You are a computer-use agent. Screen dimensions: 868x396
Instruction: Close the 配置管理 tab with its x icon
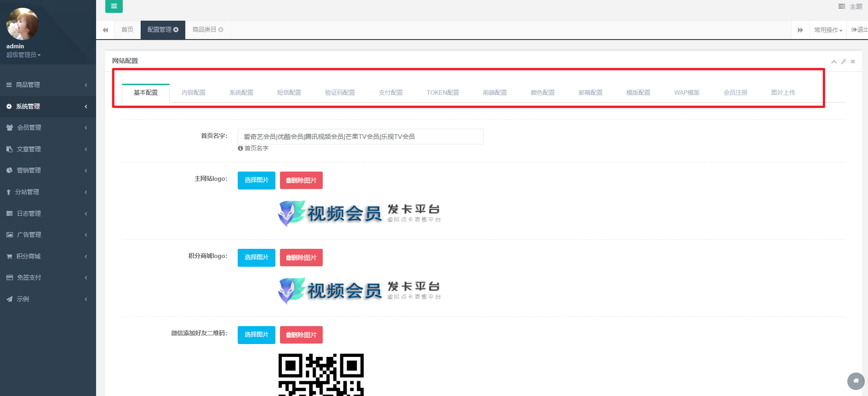point(176,30)
